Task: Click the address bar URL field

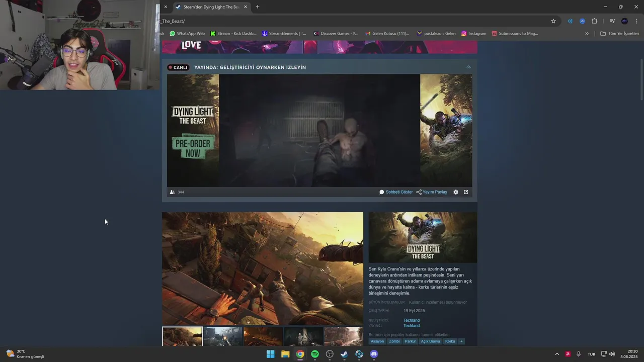Action: click(352, 21)
